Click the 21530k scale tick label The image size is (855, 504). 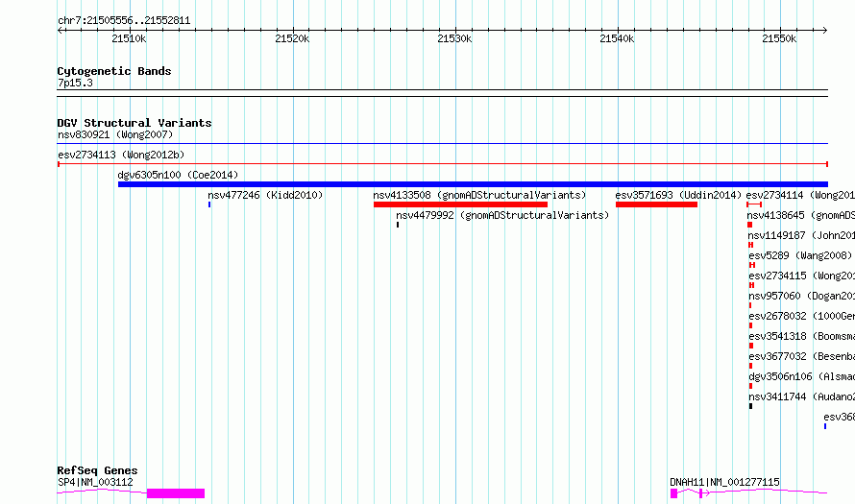point(454,38)
